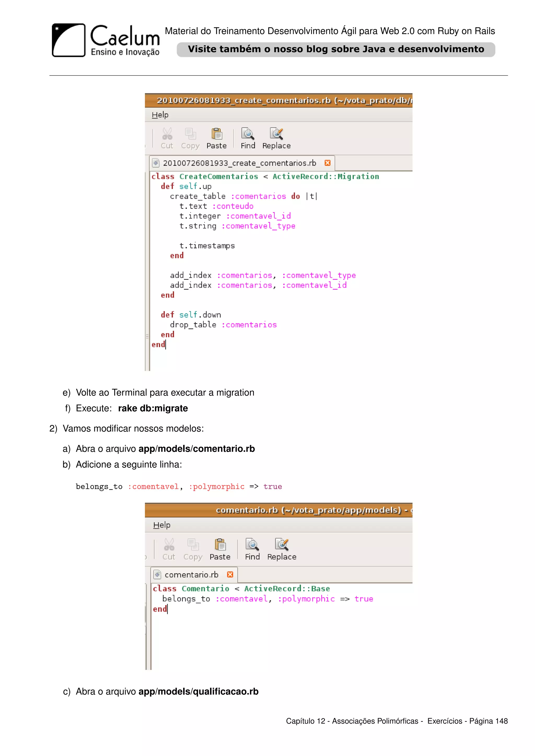
Task: Close the 20100726081933_create_comentarios.rb tab
Action: tap(328, 163)
